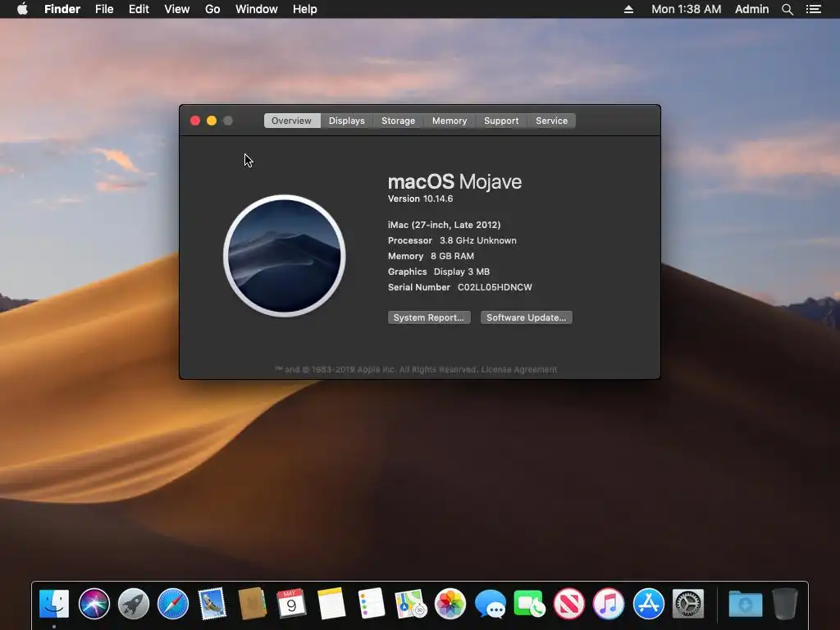Open Contacts book in Dock
The height and width of the screenshot is (630, 840).
(253, 604)
